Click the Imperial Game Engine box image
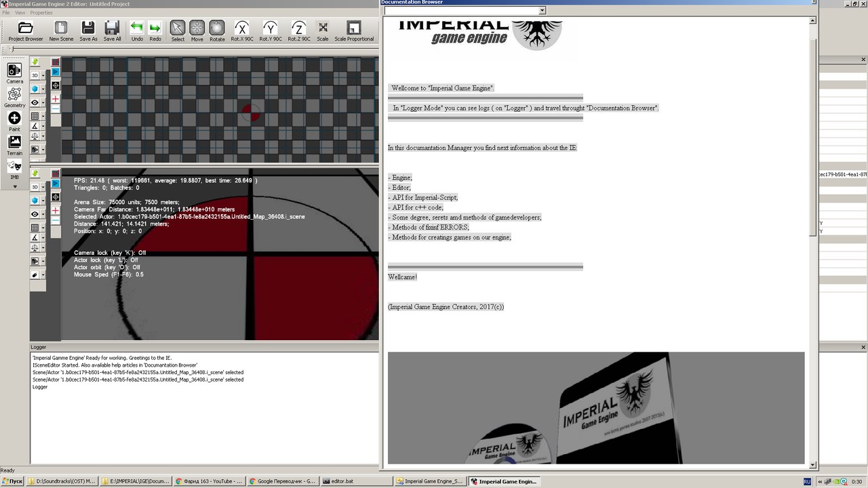Viewport: 868px width, 488px height. pos(596,408)
